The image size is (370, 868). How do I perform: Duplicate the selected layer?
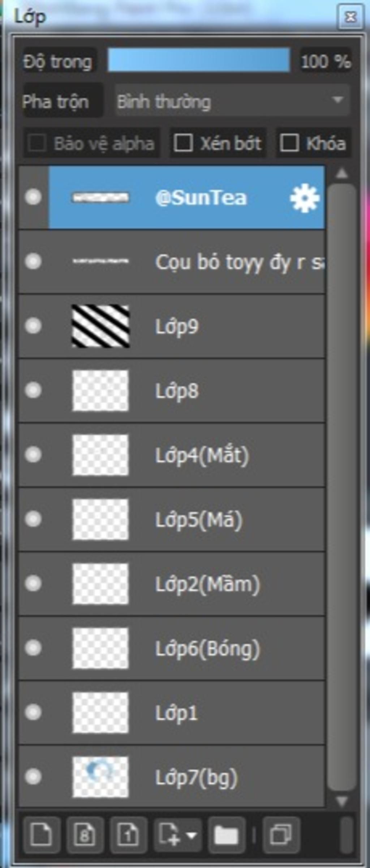pyautogui.click(x=281, y=835)
